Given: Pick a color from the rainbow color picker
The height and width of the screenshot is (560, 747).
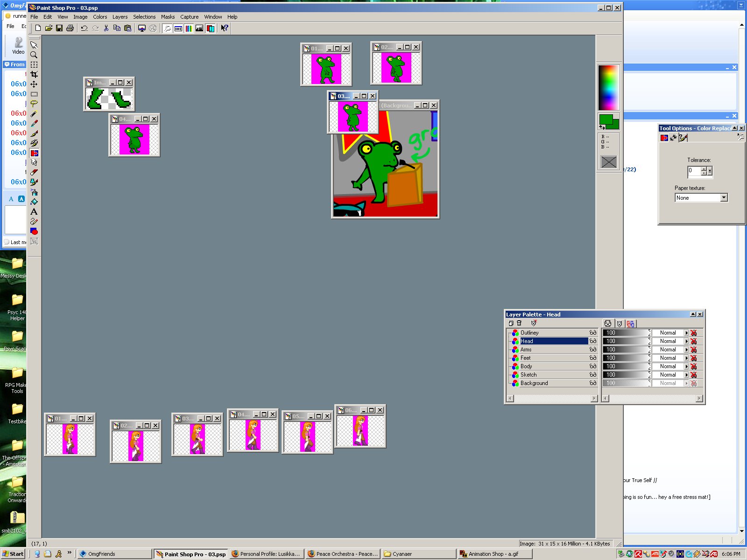Looking at the screenshot, I should click(608, 87).
